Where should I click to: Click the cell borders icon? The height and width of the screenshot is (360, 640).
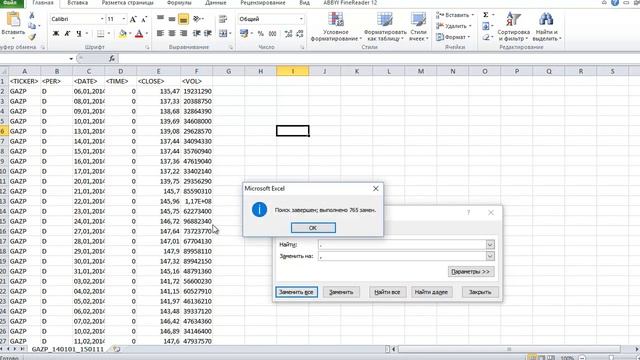(x=100, y=33)
